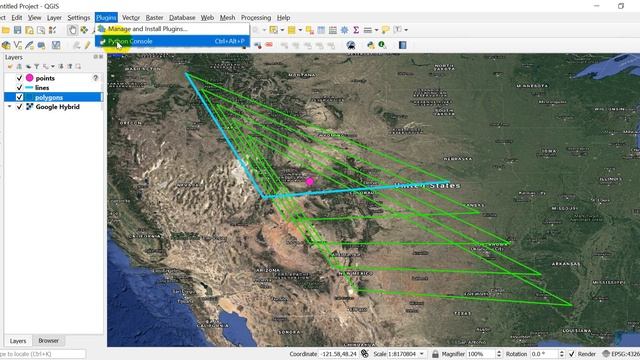
Task: Click the New Shapefile Layer icon
Action: (18, 45)
